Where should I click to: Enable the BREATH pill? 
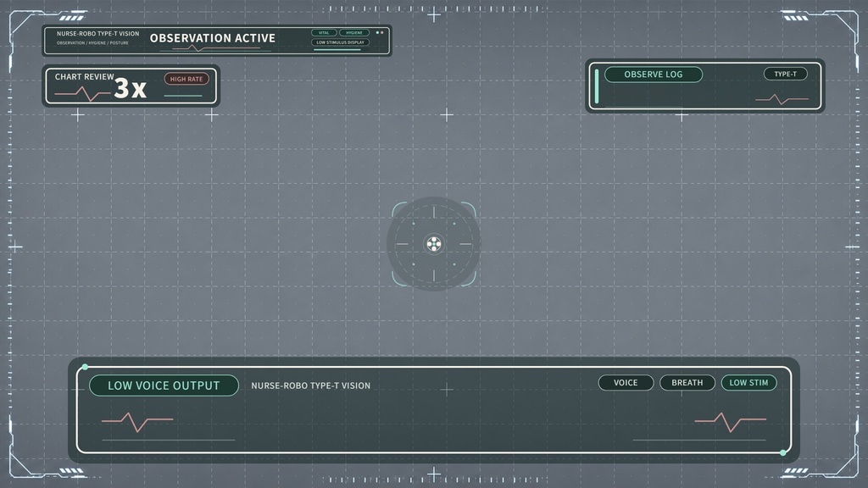click(x=687, y=383)
